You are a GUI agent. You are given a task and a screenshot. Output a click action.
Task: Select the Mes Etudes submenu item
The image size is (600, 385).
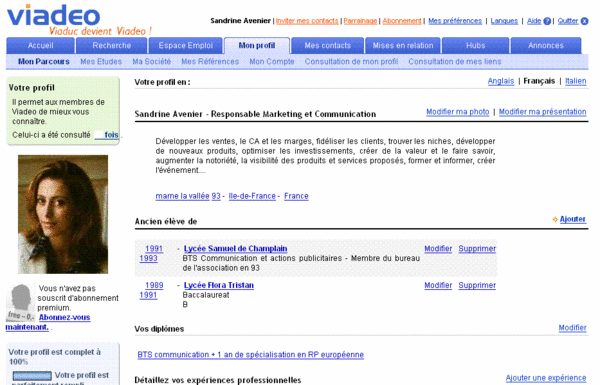pos(101,62)
